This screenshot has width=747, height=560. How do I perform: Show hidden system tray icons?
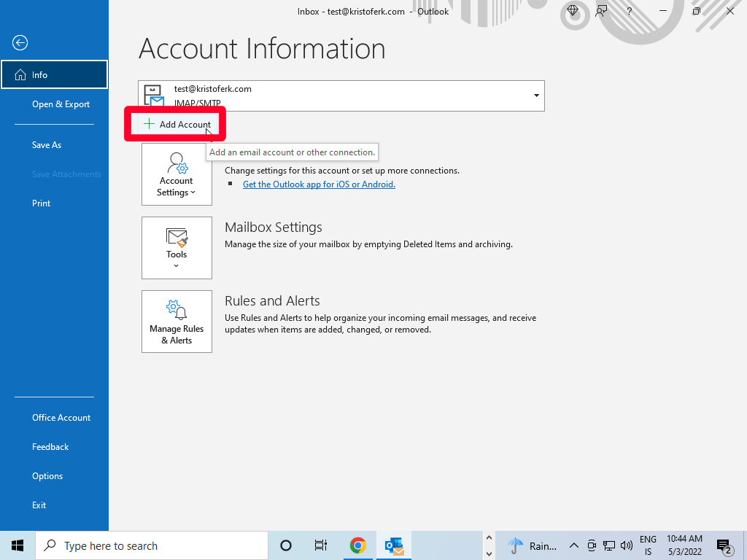point(574,545)
